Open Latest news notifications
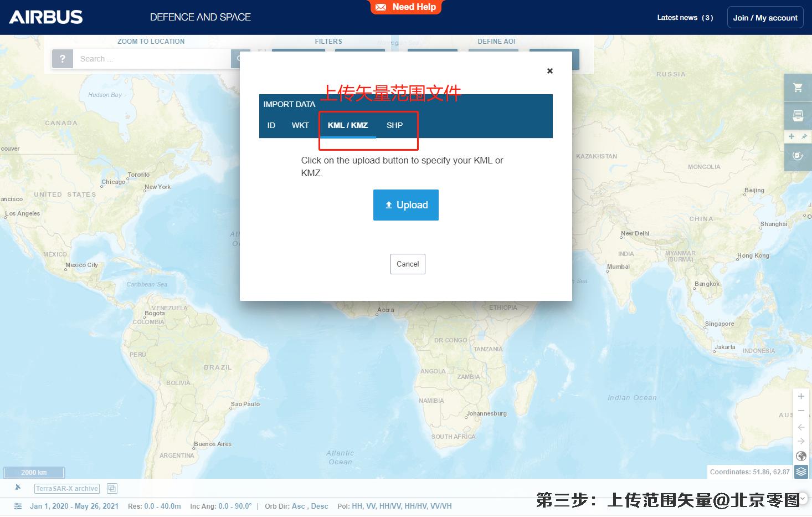Image resolution: width=812 pixels, height=517 pixels. pos(685,18)
